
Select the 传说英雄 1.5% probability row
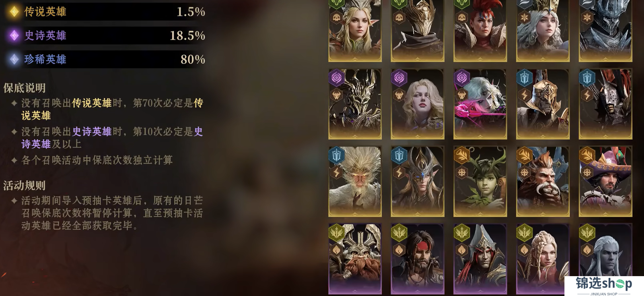(105, 12)
